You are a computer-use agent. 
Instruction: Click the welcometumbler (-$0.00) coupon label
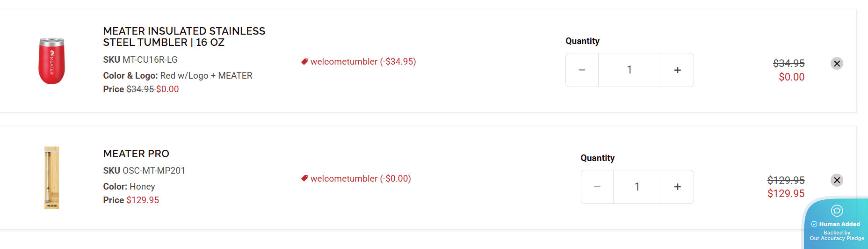pos(361,178)
